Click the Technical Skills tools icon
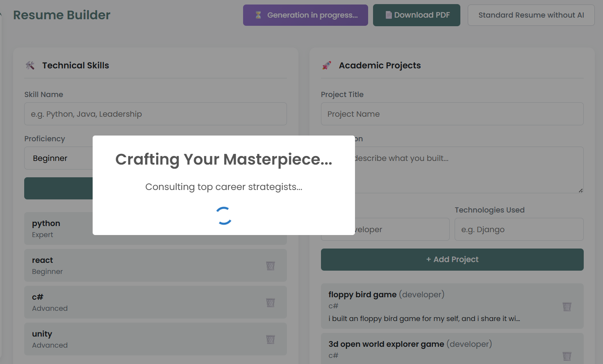This screenshot has width=603, height=364. coord(30,66)
